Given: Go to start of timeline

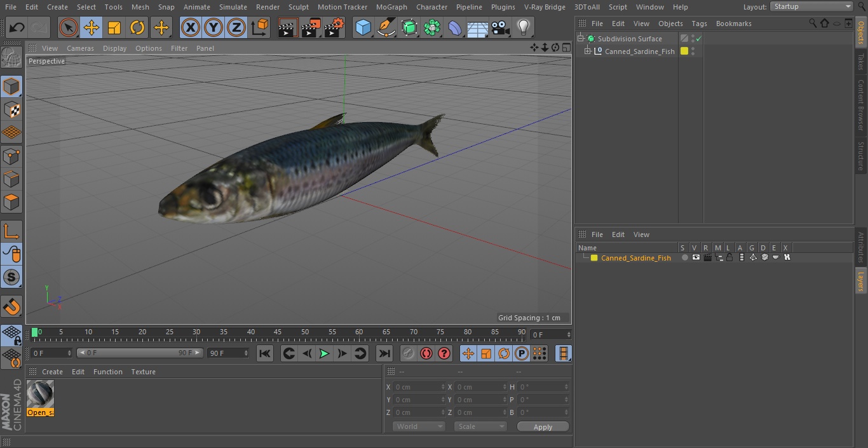Looking at the screenshot, I should 265,353.
